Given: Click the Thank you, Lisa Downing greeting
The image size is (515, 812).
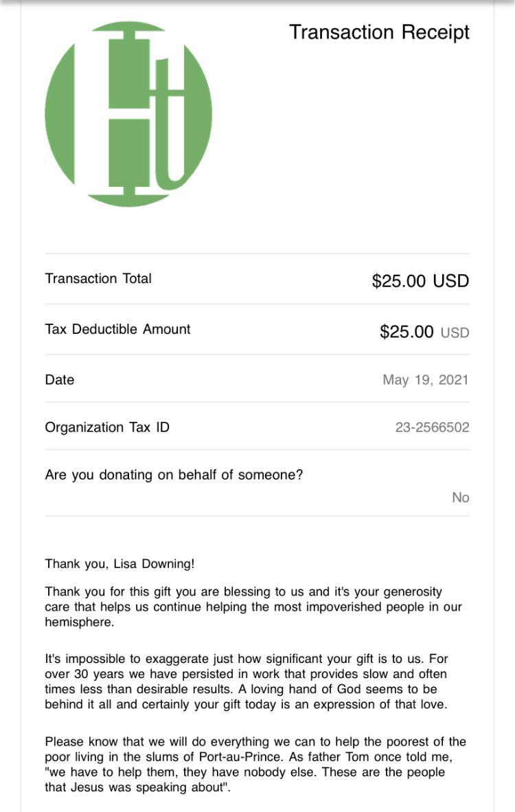Looking at the screenshot, I should (120, 564).
